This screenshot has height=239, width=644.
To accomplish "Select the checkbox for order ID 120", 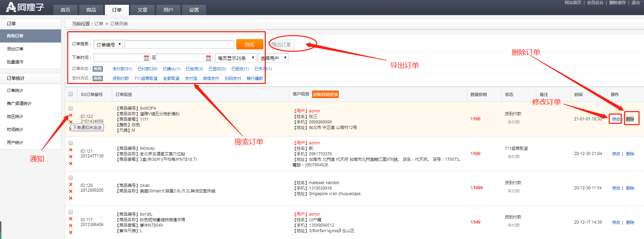I will (71, 178).
